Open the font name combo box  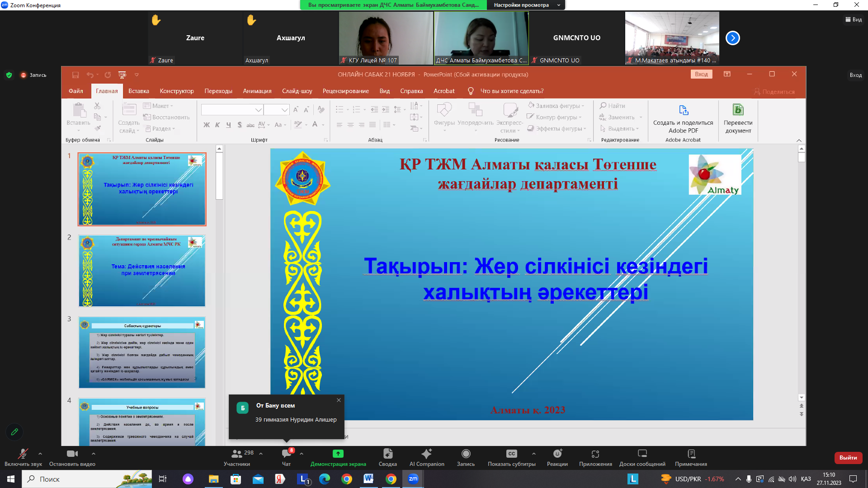(x=232, y=110)
